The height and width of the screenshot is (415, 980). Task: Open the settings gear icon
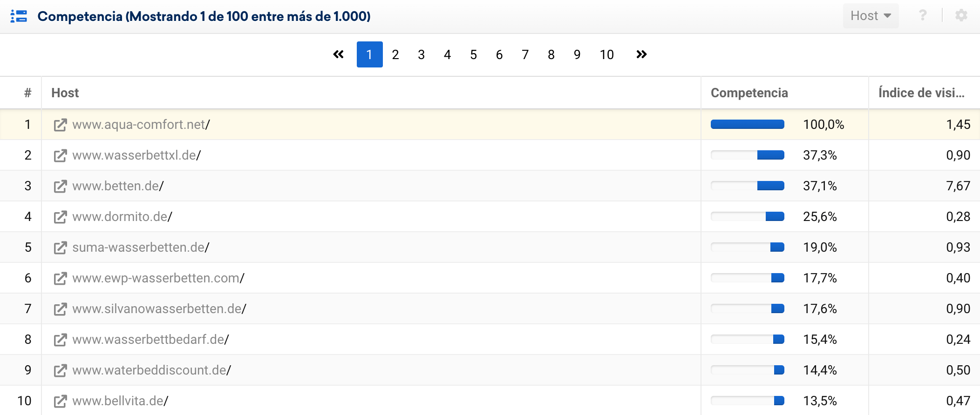[x=961, y=16]
